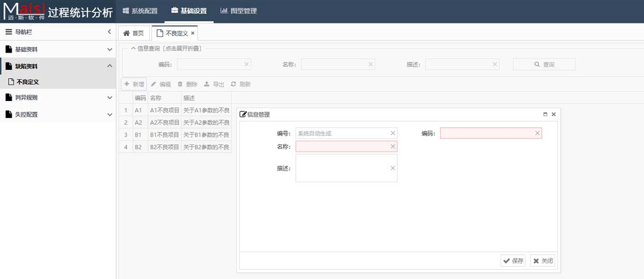
Task: Expand the 判异规则 sidebar section
Action: [110, 98]
